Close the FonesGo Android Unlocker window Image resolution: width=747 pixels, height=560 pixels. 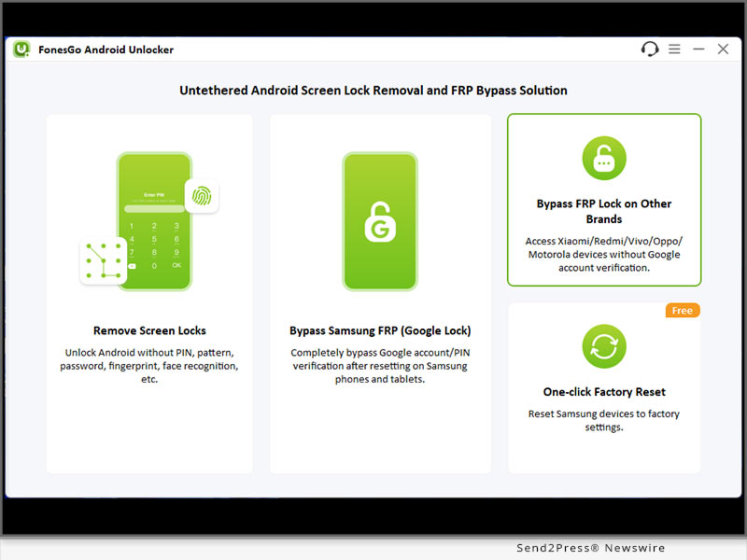[x=723, y=49]
